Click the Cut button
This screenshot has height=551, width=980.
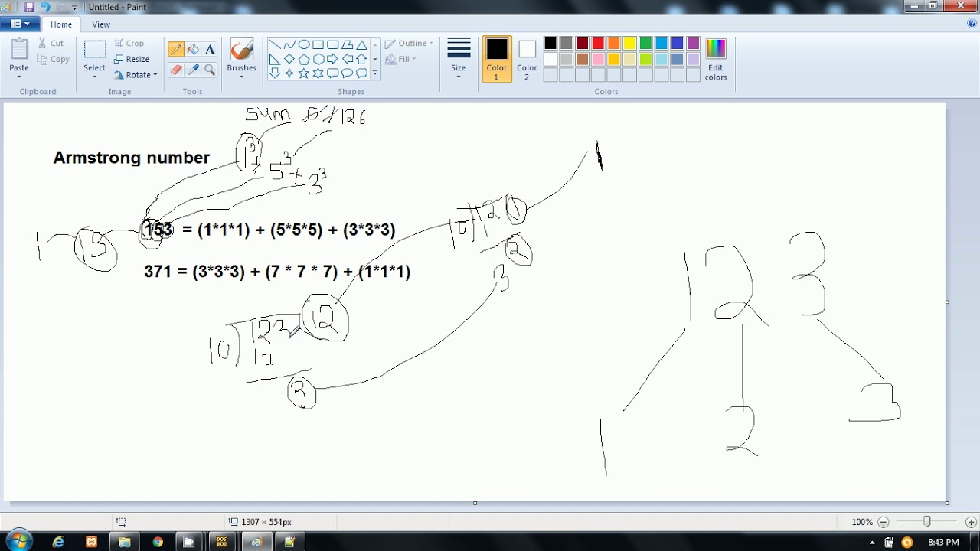[51, 44]
